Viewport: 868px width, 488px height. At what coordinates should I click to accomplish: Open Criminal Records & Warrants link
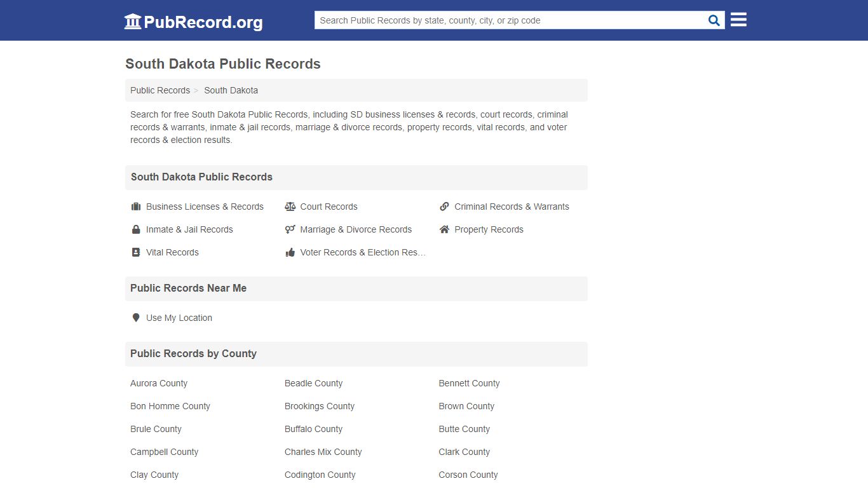[x=512, y=207]
